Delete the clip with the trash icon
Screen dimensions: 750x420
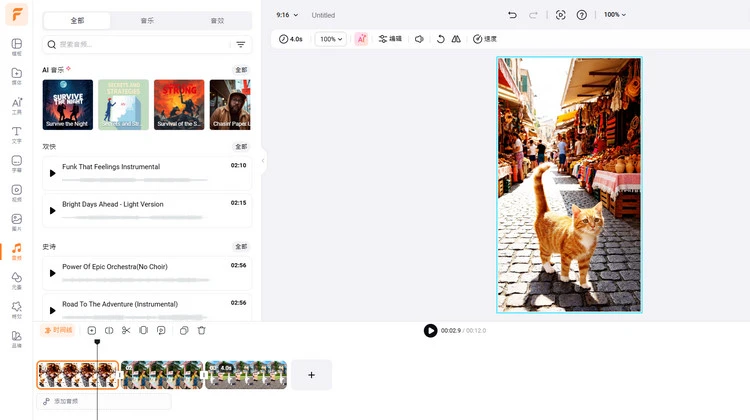[x=201, y=330]
